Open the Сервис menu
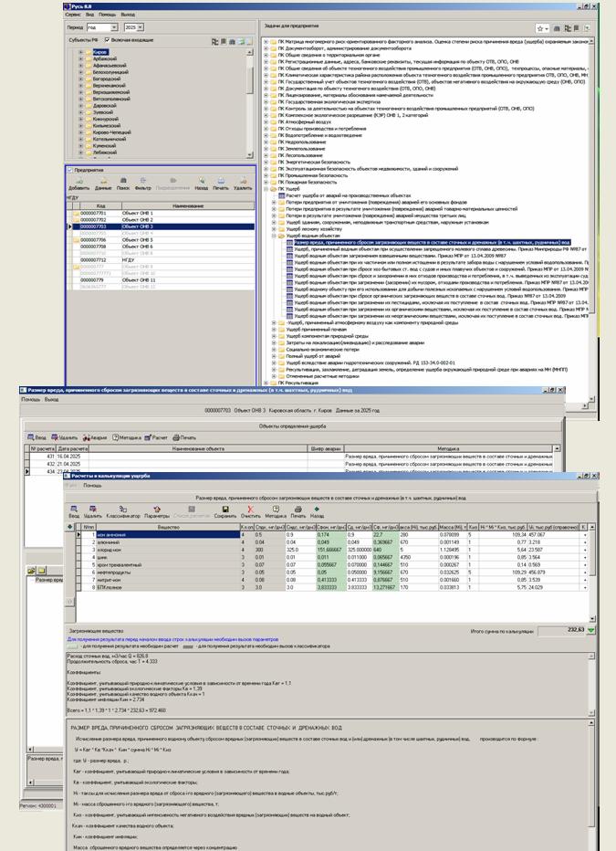The height and width of the screenshot is (851, 616). (x=72, y=16)
